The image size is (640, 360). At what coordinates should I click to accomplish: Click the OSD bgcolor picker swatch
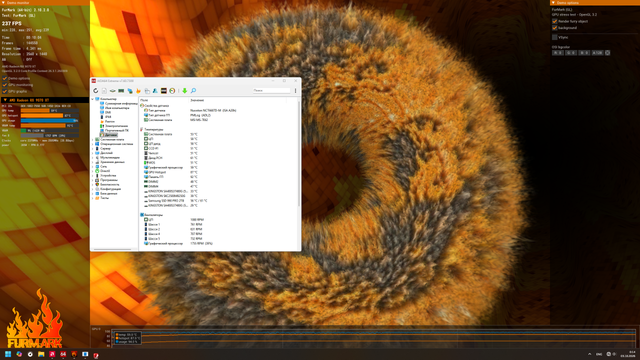607,53
